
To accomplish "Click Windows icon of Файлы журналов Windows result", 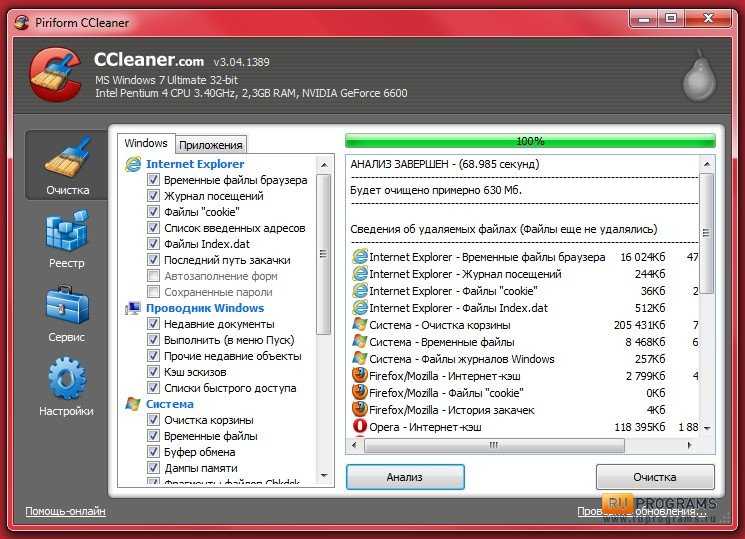I will 360,358.
